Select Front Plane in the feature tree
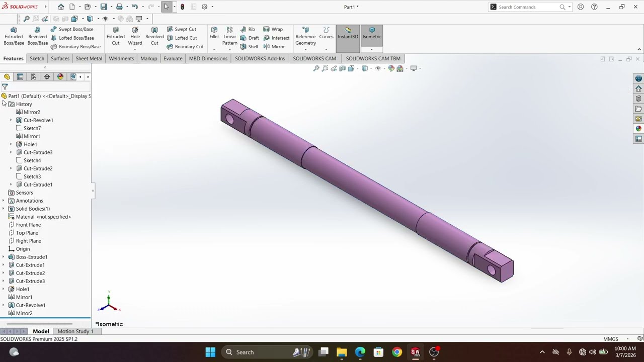 click(28, 225)
